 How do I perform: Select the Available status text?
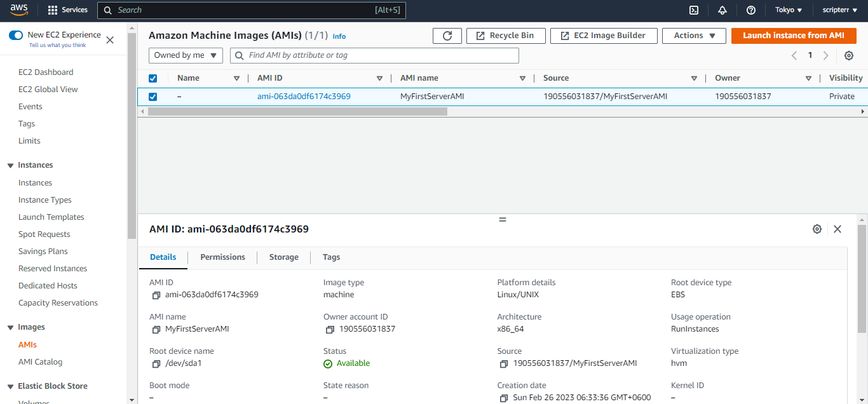pyautogui.click(x=353, y=363)
